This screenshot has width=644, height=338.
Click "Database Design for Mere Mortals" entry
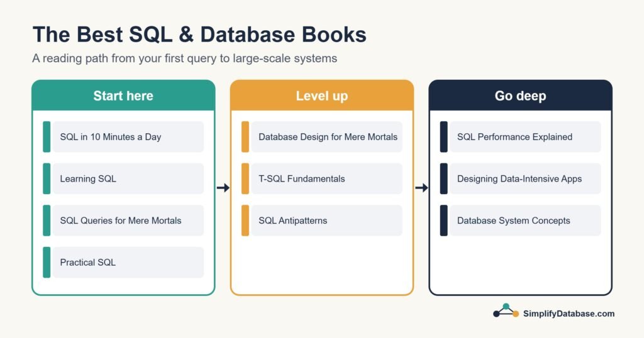point(322,137)
